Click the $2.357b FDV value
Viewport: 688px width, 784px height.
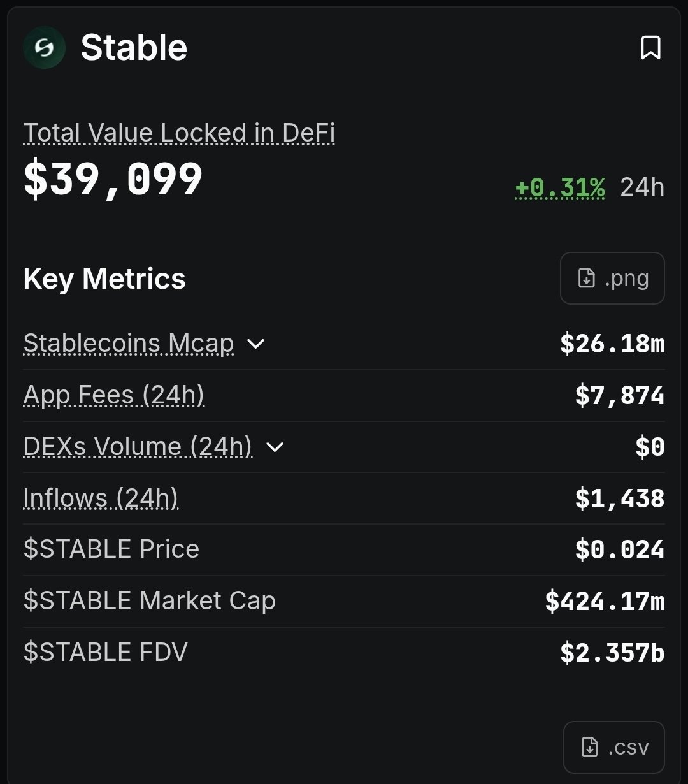click(612, 653)
